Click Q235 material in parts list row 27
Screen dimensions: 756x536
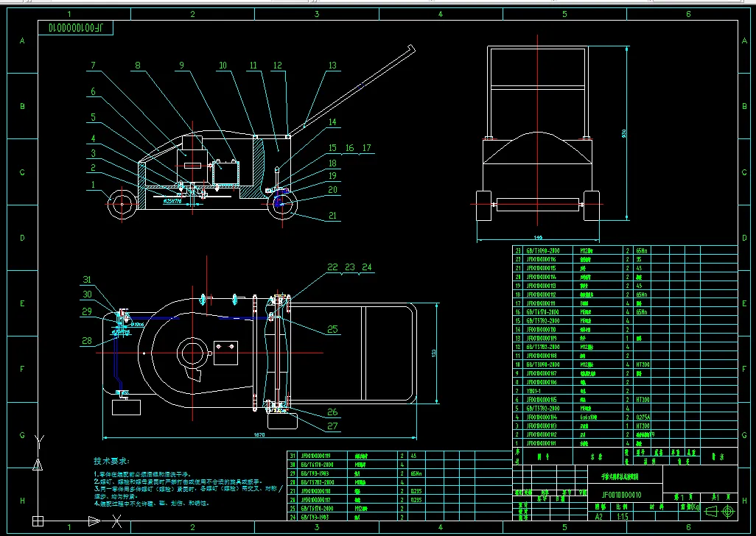click(416, 491)
